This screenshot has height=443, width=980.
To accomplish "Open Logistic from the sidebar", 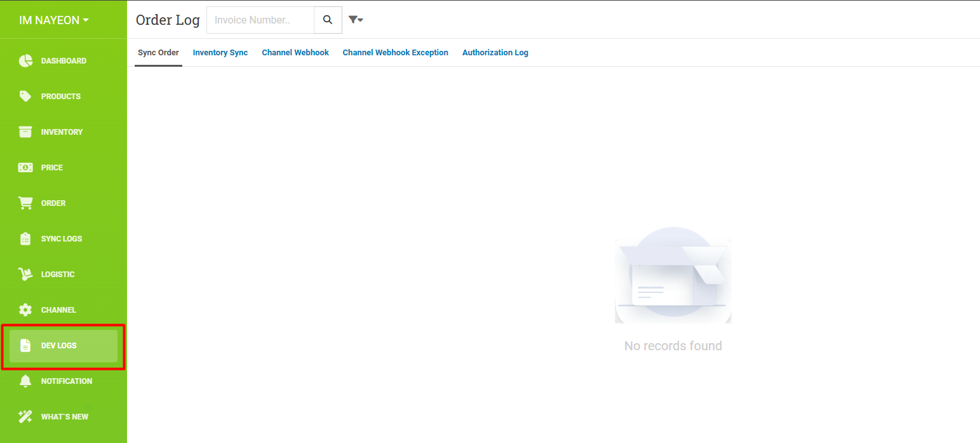I will tap(64, 275).
